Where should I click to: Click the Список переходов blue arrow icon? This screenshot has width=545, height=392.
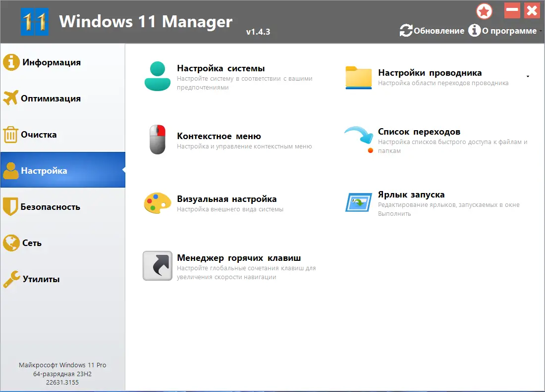coord(359,139)
